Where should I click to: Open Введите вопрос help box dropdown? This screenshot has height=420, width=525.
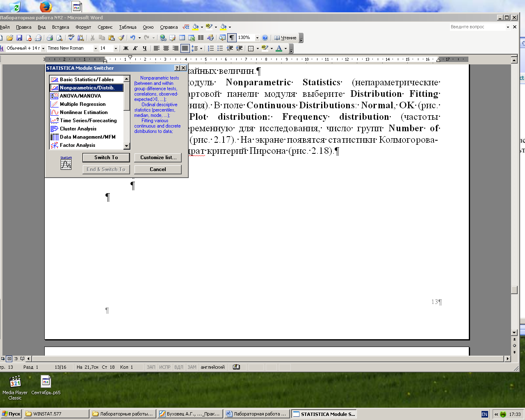tap(508, 27)
